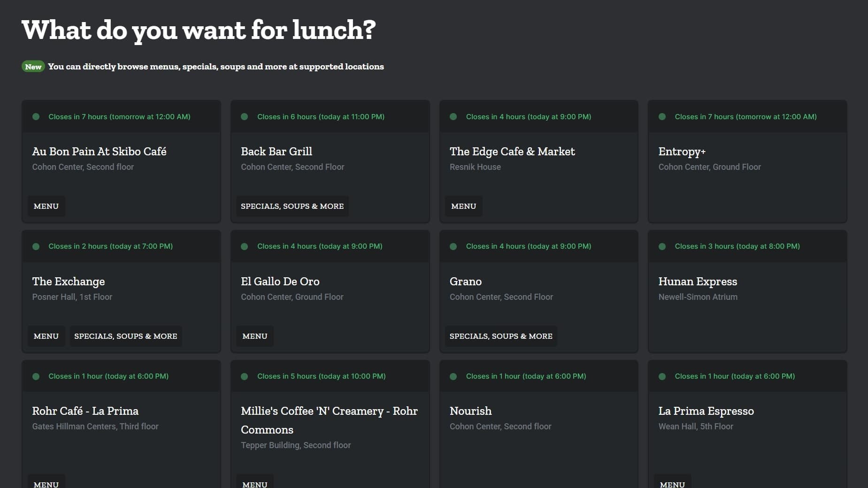The image size is (868, 488).
Task: Select Millie's Coffee 'N' Creamery title
Action: pos(329,420)
